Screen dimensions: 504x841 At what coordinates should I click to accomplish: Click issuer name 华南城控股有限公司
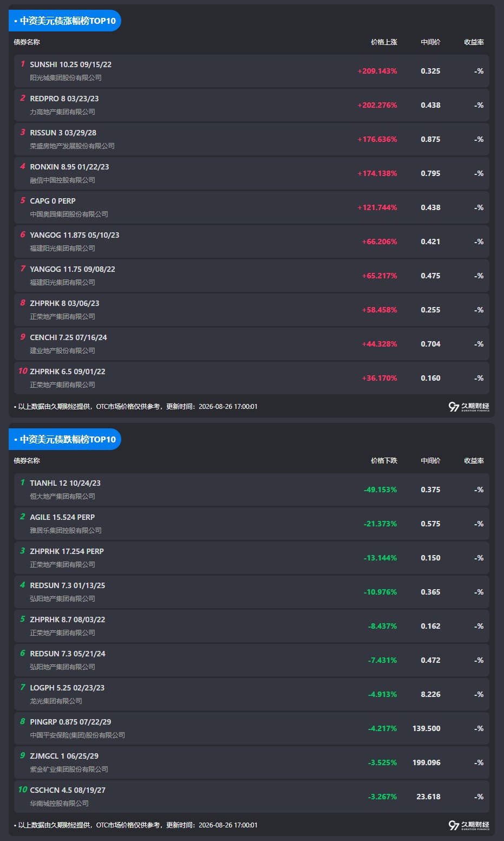pos(59,804)
